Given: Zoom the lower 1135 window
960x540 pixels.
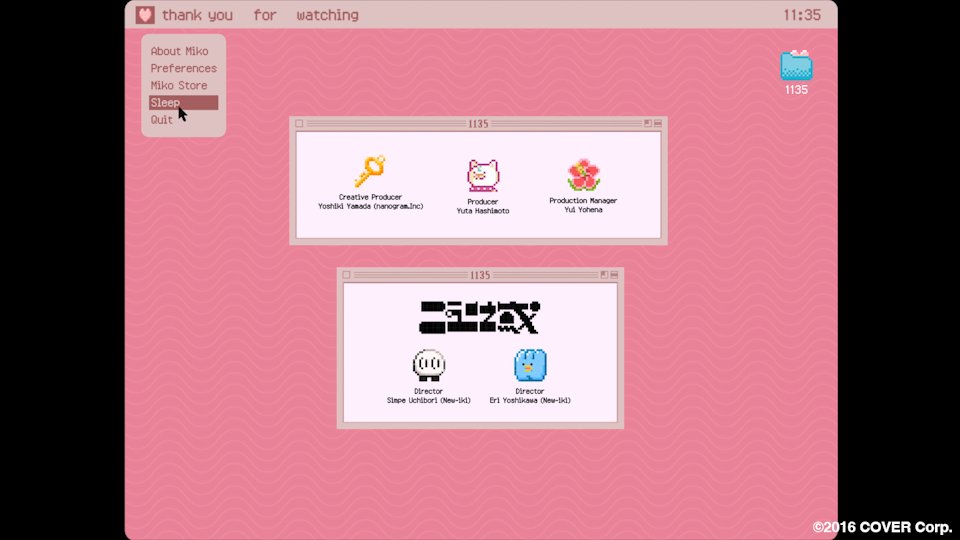Looking at the screenshot, I should pyautogui.click(x=604, y=276).
